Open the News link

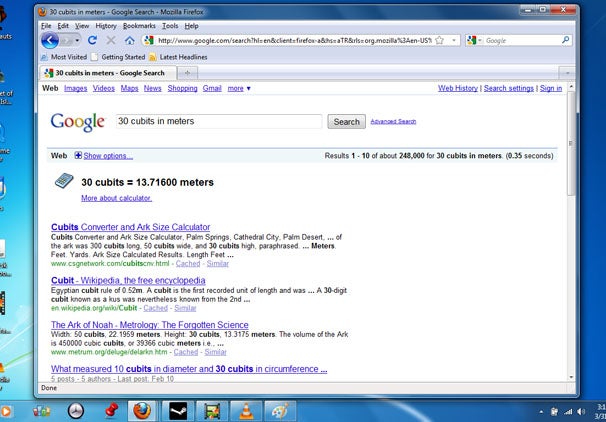pyautogui.click(x=152, y=88)
